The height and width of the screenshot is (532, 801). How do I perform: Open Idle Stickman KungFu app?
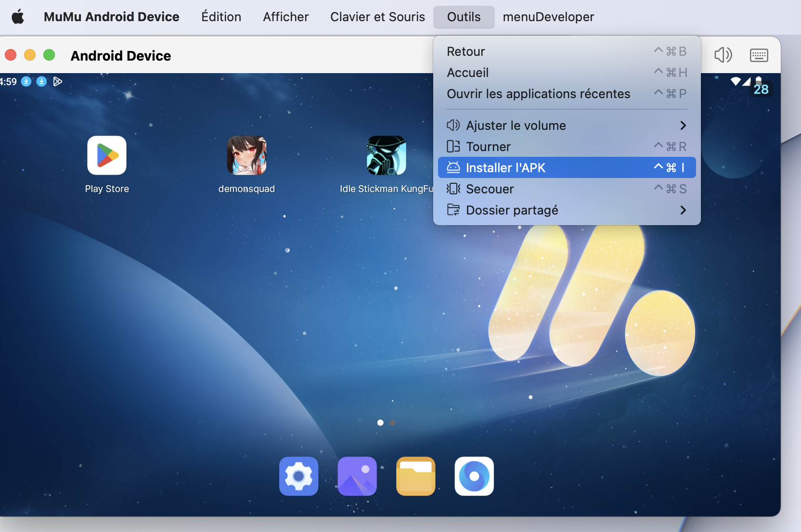[x=386, y=155]
